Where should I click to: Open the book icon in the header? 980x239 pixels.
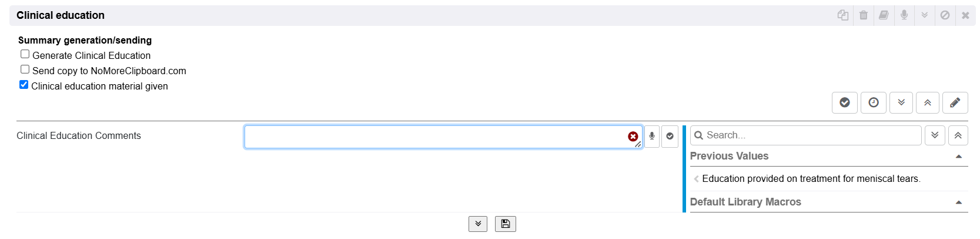(x=884, y=15)
